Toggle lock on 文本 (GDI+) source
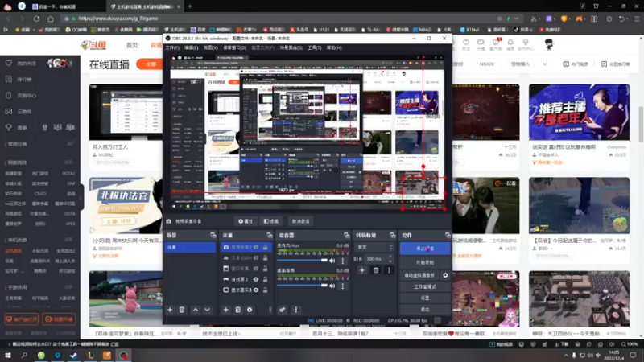Image resolution: width=644 pixels, height=362 pixels. point(266,257)
